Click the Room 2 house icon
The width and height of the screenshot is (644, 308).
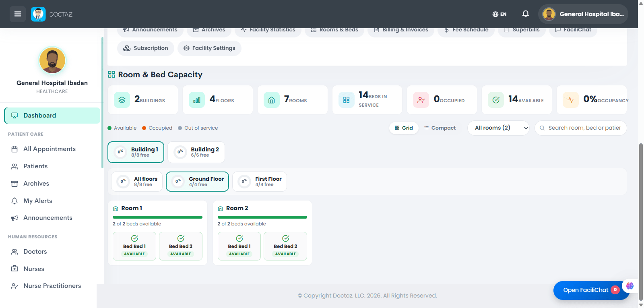(221, 209)
